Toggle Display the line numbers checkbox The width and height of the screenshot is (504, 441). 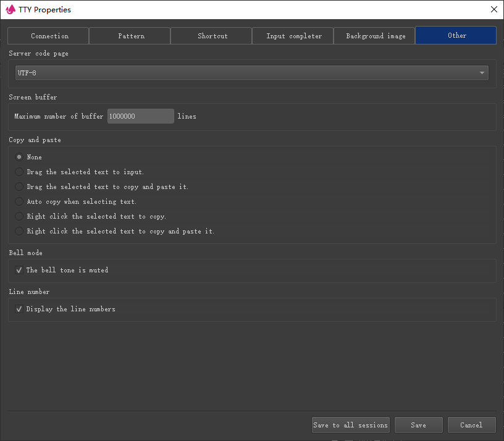pos(19,309)
